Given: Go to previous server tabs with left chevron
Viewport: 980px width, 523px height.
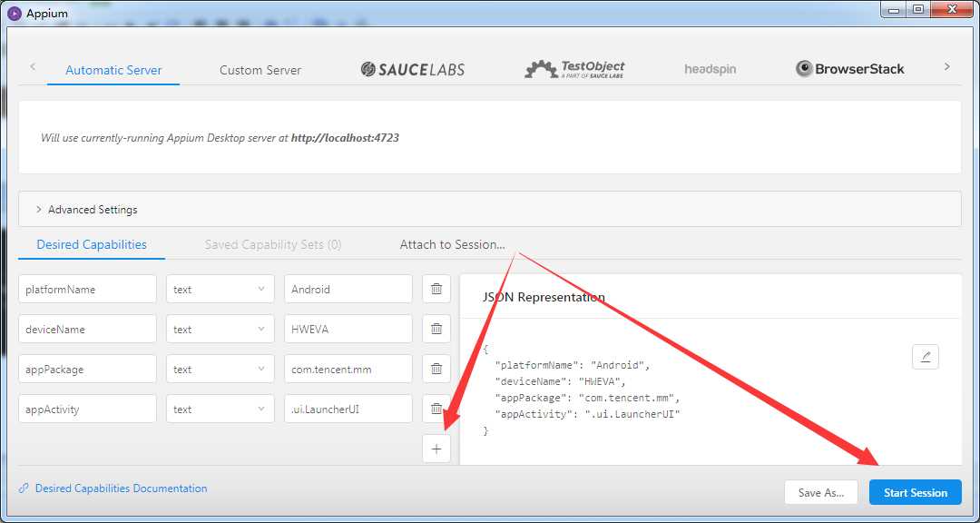Looking at the screenshot, I should [x=34, y=67].
